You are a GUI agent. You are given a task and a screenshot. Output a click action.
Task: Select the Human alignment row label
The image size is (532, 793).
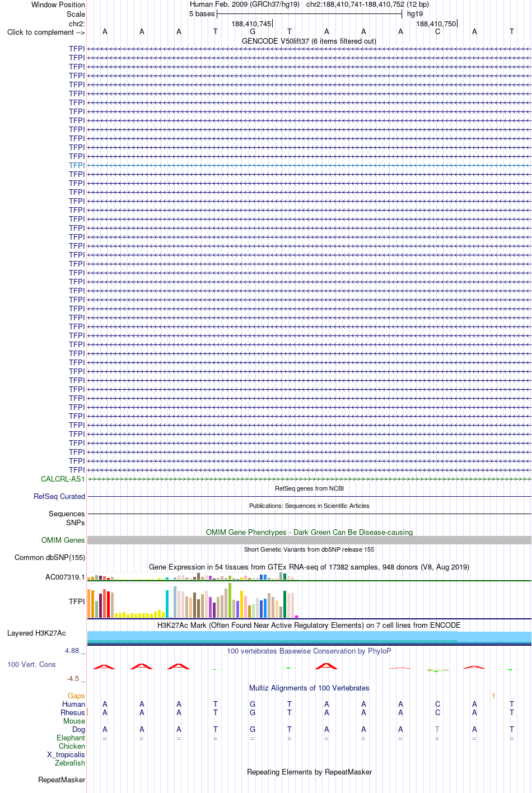tap(73, 704)
